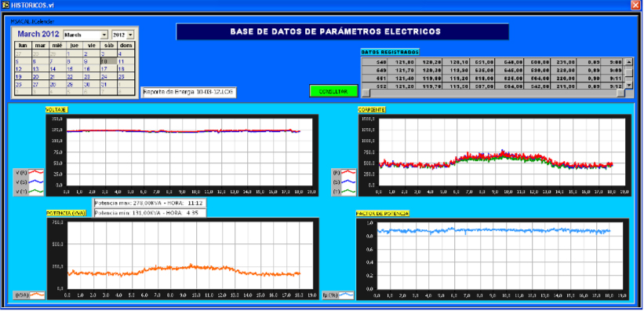Screen dimensions: 644x311
Task: Select March 25 in the calendar
Action: (x=126, y=76)
